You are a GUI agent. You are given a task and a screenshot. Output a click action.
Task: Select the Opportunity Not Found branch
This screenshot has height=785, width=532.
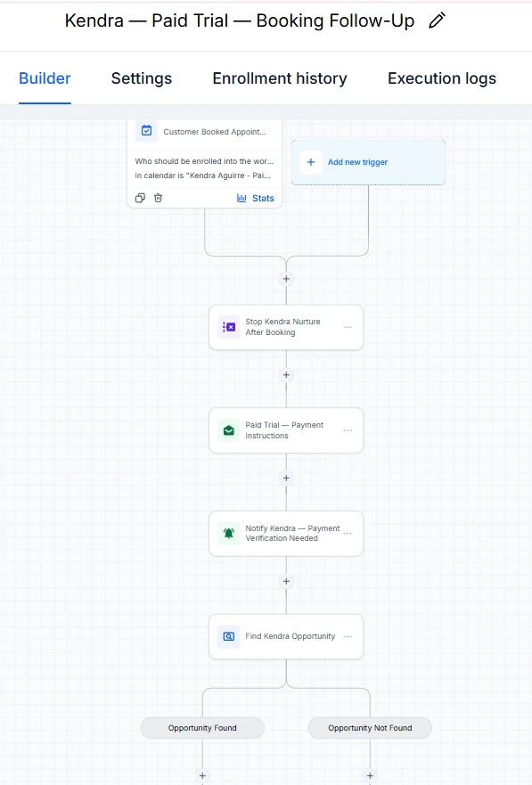pyautogui.click(x=370, y=728)
